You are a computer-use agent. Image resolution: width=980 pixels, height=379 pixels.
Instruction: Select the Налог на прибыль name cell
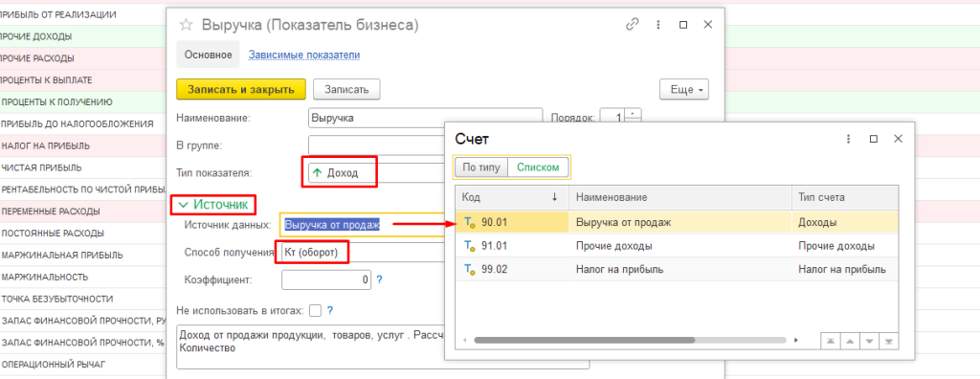pos(619,270)
